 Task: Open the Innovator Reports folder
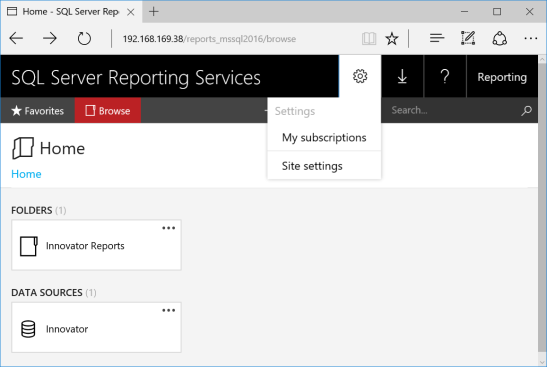tap(96, 245)
